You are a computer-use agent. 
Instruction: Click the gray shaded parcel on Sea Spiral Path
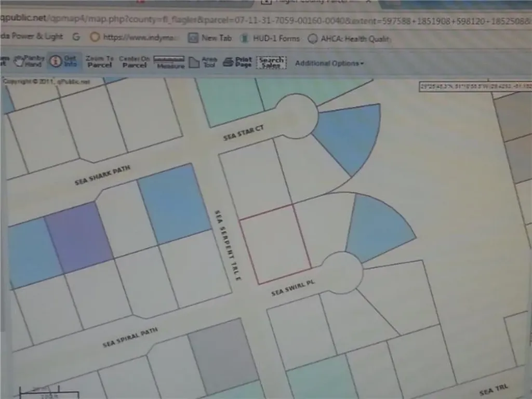tap(223, 356)
